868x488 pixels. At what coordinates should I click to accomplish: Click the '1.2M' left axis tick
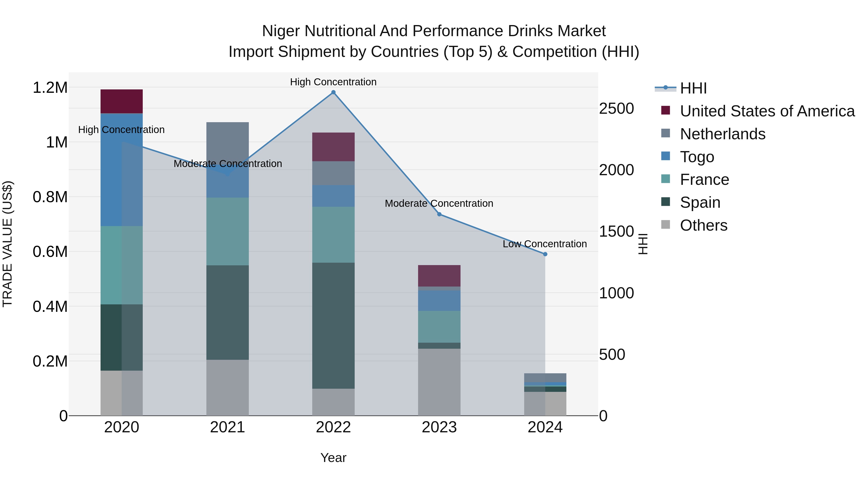[x=50, y=87]
